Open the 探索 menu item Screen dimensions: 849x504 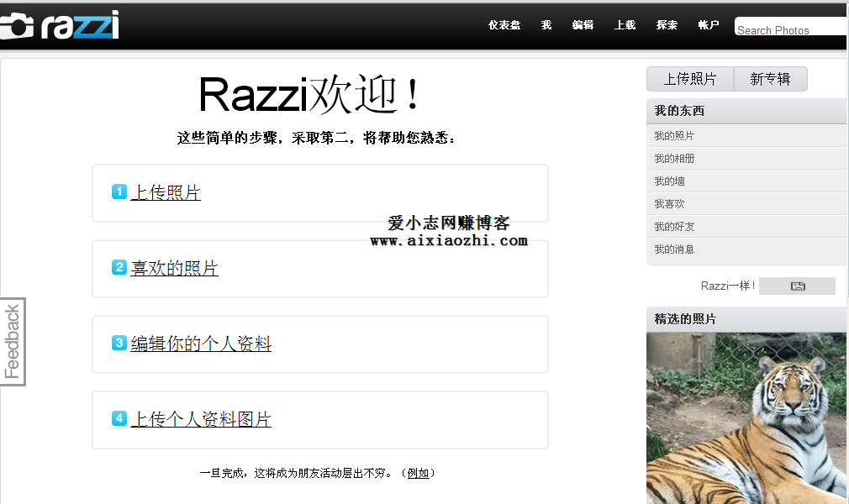click(x=667, y=25)
